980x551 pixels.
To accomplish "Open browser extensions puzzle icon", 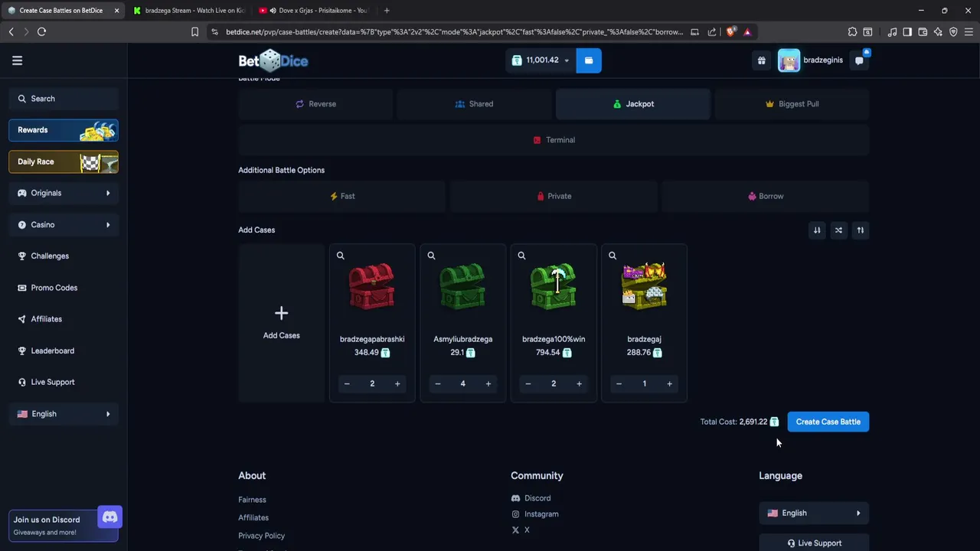I will [x=852, y=31].
